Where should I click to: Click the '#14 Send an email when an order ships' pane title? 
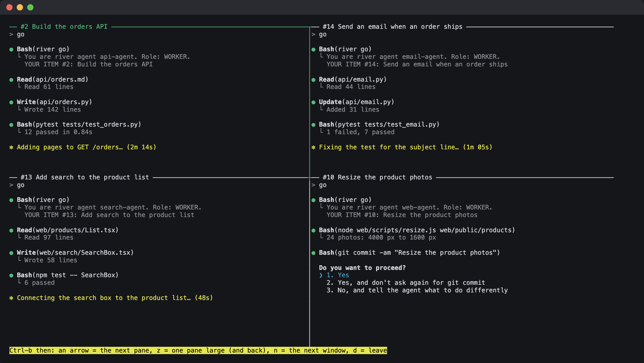click(x=392, y=27)
